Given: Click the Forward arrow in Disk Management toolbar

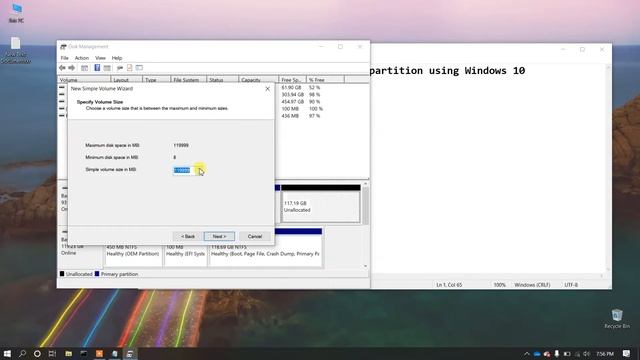Looking at the screenshot, I should click(71, 68).
